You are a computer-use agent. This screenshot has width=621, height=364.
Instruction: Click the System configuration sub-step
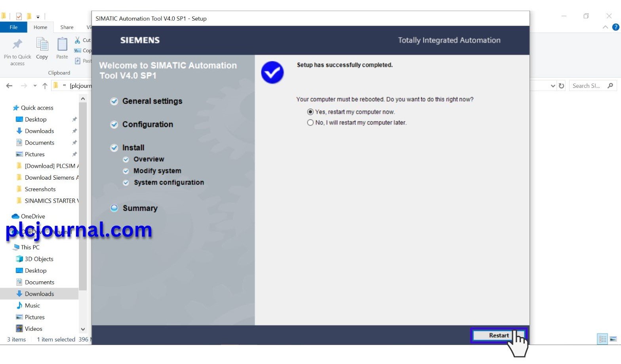(x=164, y=182)
